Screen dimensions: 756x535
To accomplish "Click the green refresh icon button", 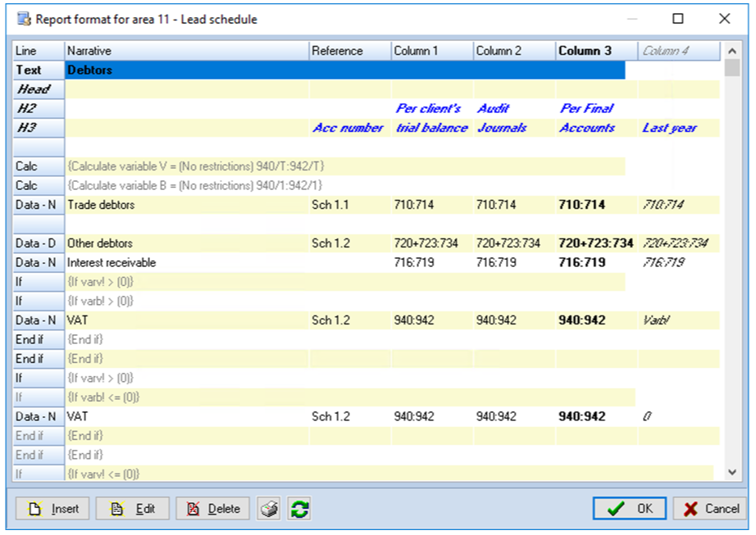I will coord(299,509).
